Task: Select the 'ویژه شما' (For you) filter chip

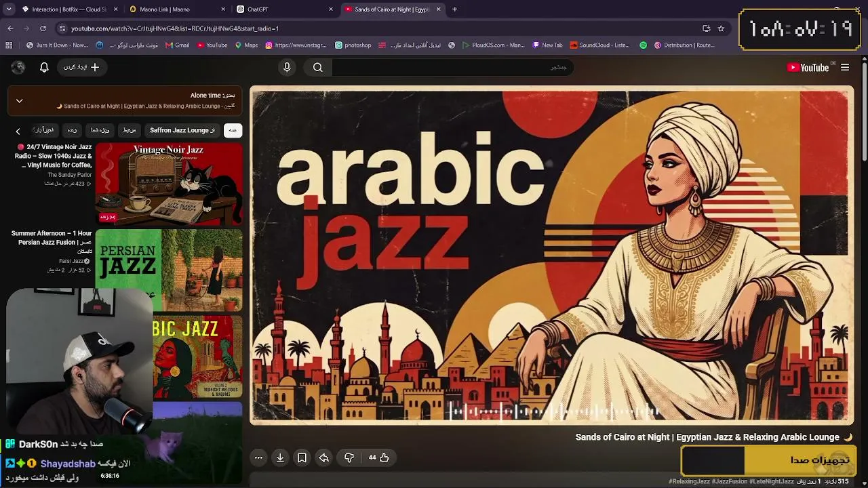Action: coord(100,130)
